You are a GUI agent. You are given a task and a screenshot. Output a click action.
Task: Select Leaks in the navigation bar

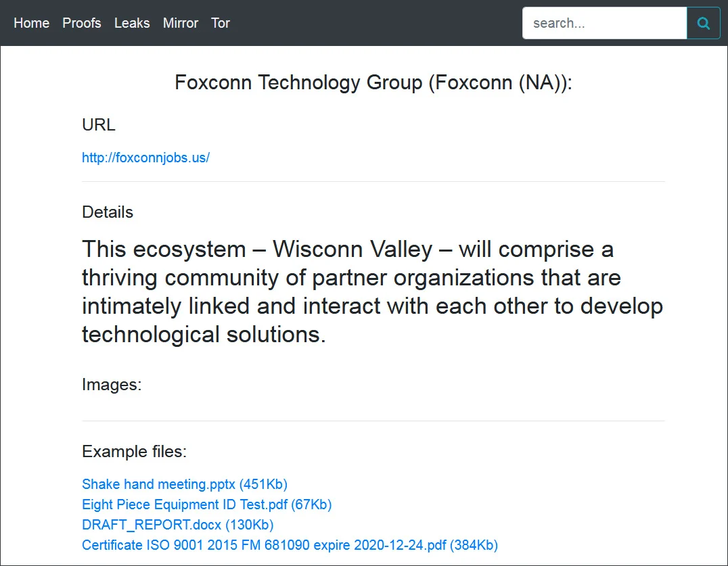(x=132, y=23)
